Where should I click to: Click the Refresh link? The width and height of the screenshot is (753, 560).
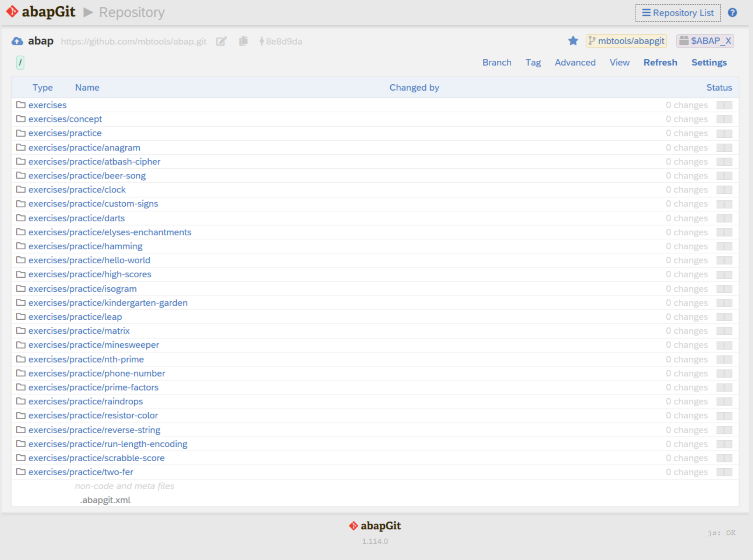click(x=660, y=63)
